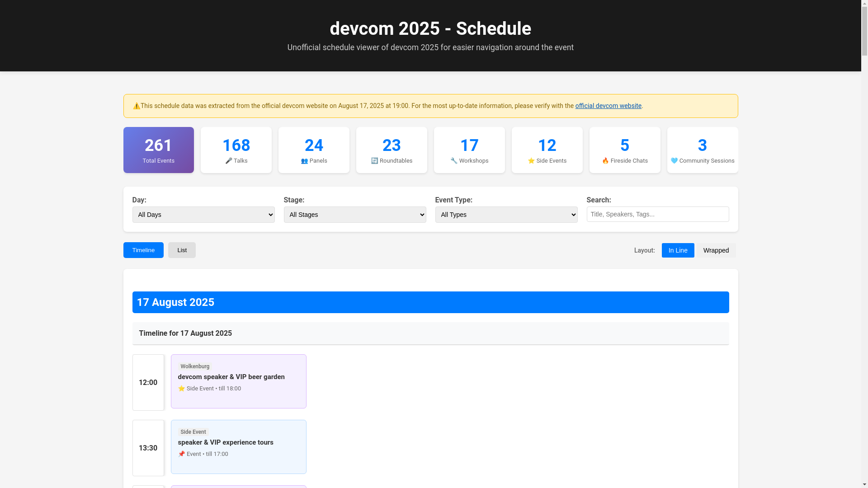Click the Side Event tag on tours card
The image size is (868, 488).
(193, 432)
